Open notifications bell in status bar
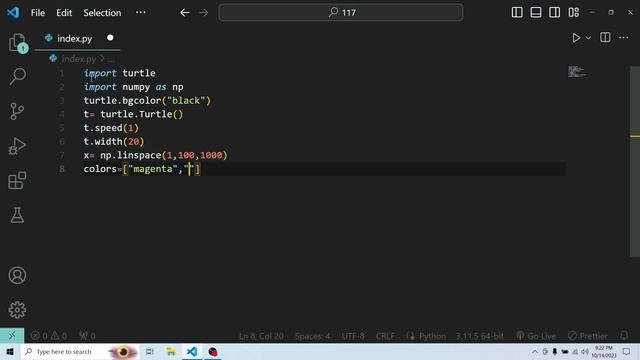The image size is (640, 360). pyautogui.click(x=624, y=336)
